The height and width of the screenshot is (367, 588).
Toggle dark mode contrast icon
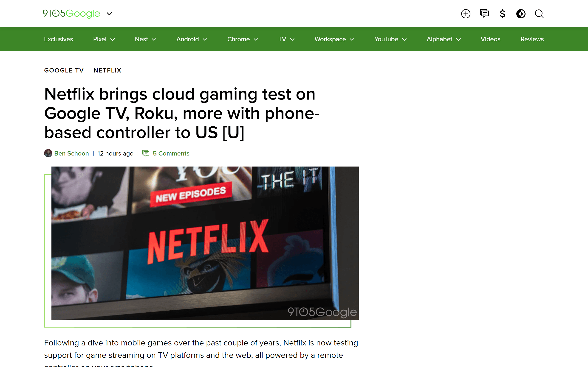(521, 14)
